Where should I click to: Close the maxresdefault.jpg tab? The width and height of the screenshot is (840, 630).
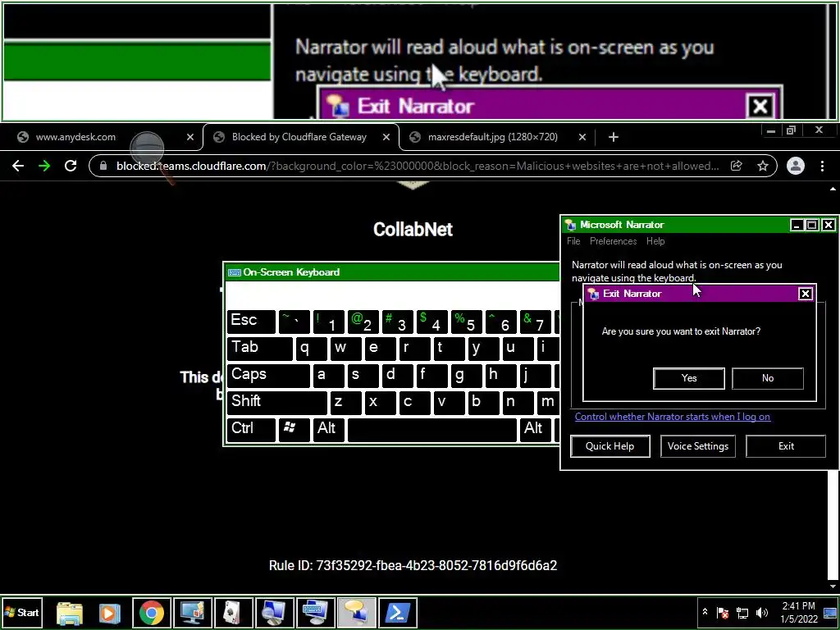(x=582, y=137)
